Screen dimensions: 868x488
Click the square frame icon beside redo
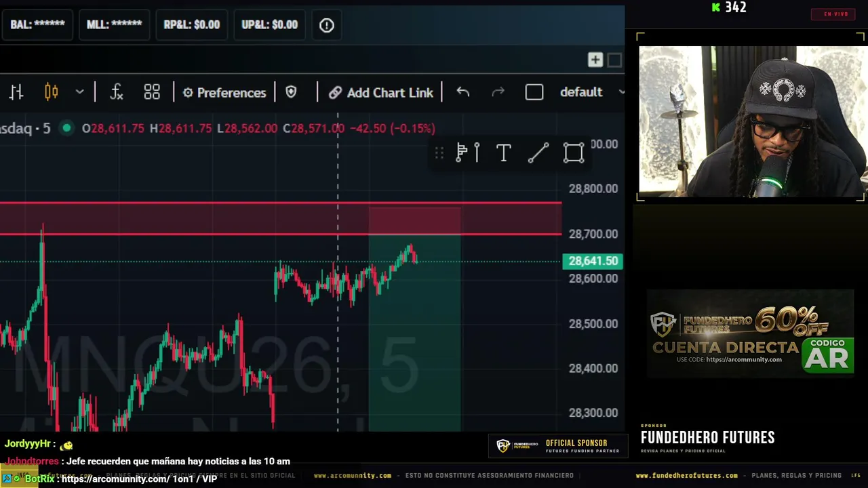[534, 92]
